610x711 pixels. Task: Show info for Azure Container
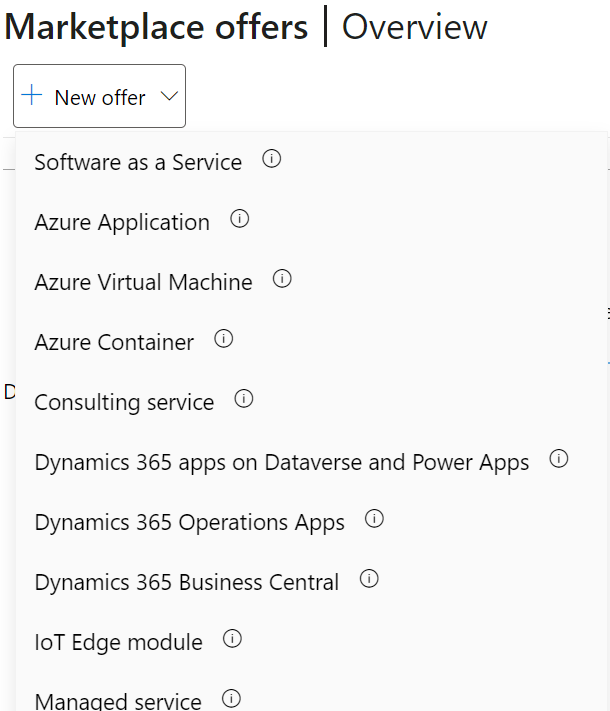[x=223, y=339]
